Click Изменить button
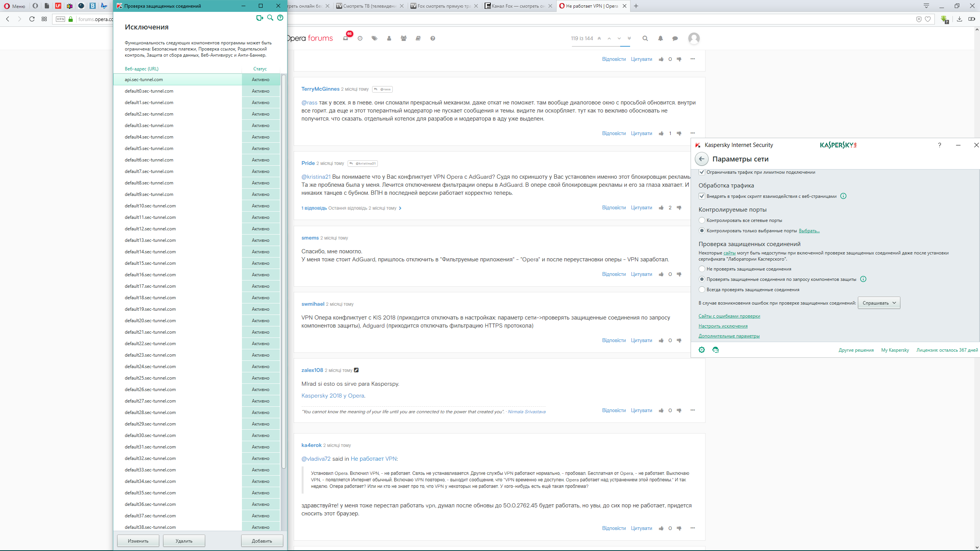Screen dimensions: 980x551 click(138, 541)
